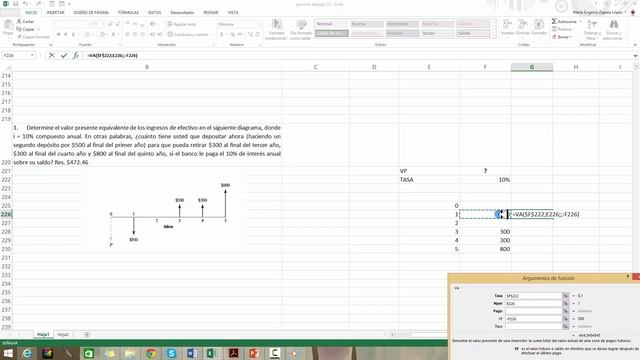
Task: Click the Rellenar command
Action: coord(563,29)
